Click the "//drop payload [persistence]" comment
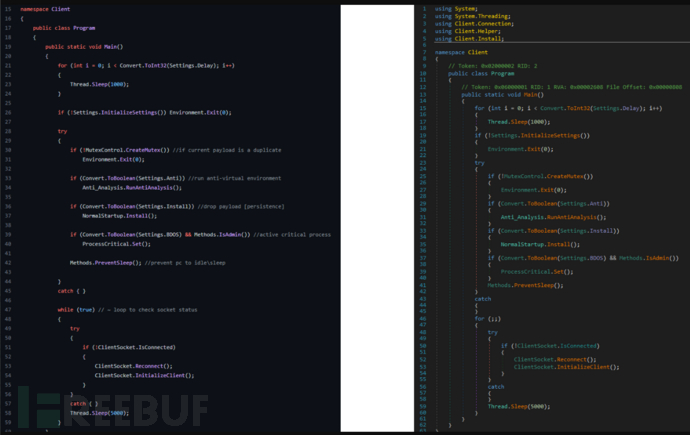Image resolution: width=690 pixels, height=435 pixels. (241, 206)
